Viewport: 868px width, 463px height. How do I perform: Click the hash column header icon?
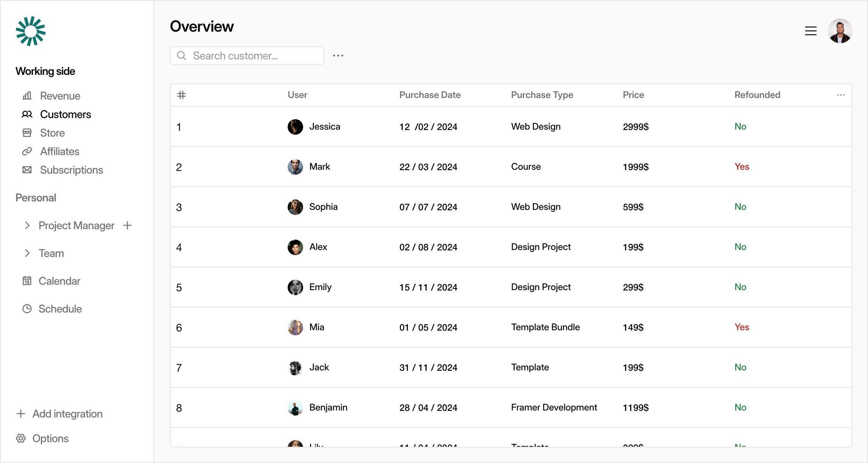coord(181,95)
